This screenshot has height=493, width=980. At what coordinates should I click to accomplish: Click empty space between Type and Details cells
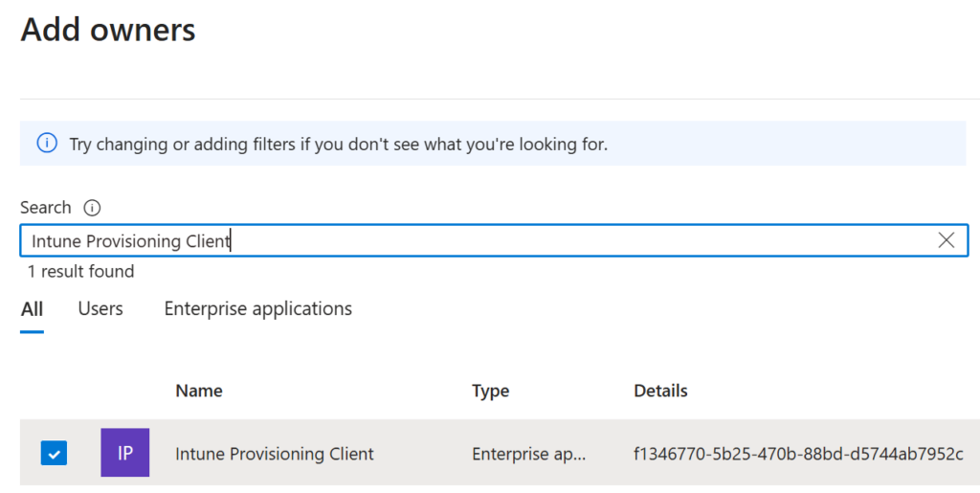pyautogui.click(x=610, y=454)
